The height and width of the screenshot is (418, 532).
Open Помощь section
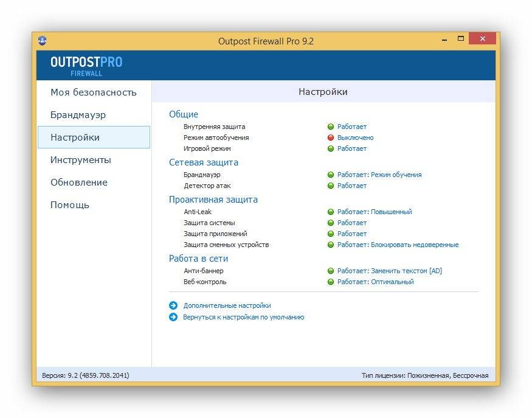click(94, 205)
